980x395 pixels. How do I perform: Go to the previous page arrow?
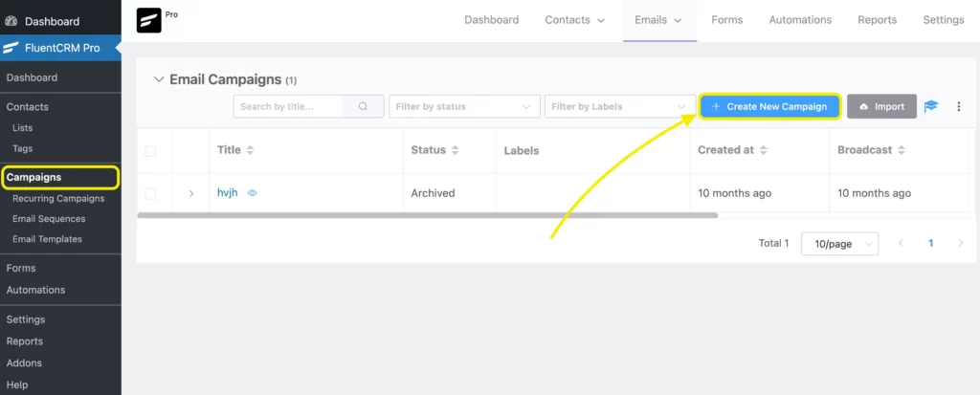(x=901, y=243)
